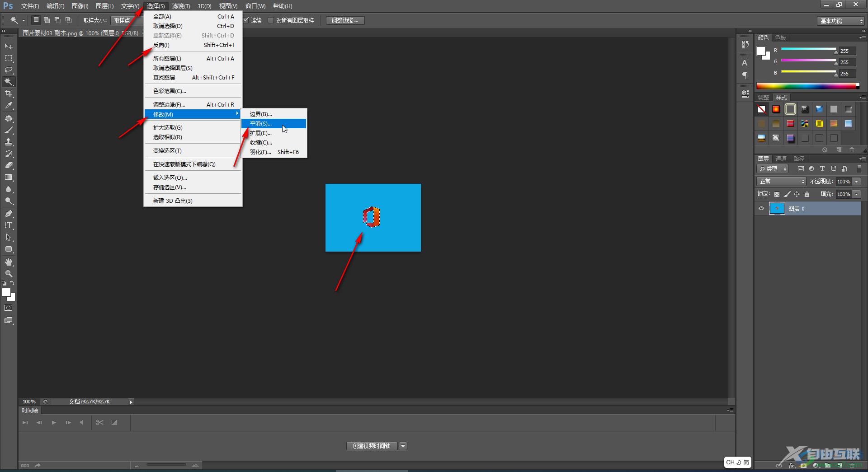Toggle the 连续 contiguous checkbox
This screenshot has height=472, width=868.
click(246, 20)
